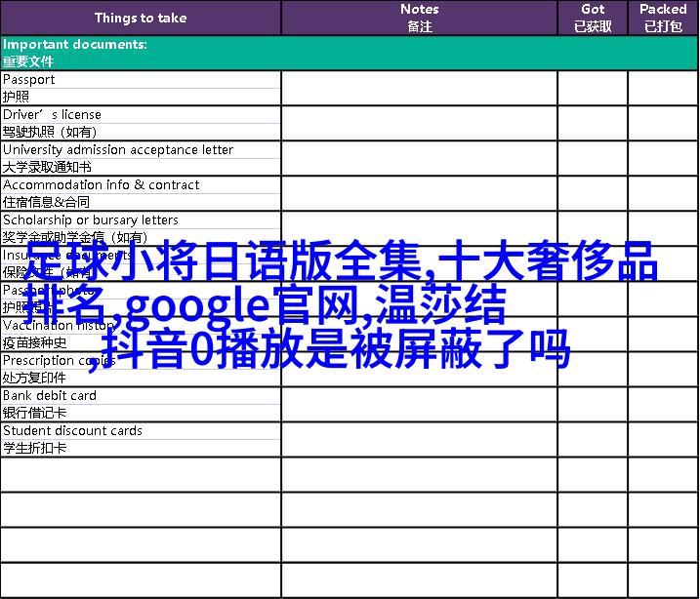Select Notes cell for Bank debit card
The width and height of the screenshot is (700, 599).
(x=419, y=405)
